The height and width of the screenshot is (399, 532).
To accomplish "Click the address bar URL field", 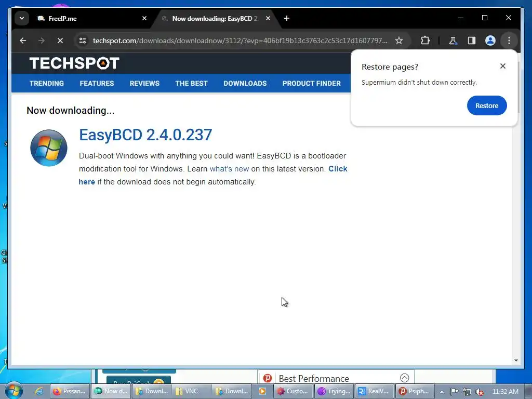I will [240, 41].
